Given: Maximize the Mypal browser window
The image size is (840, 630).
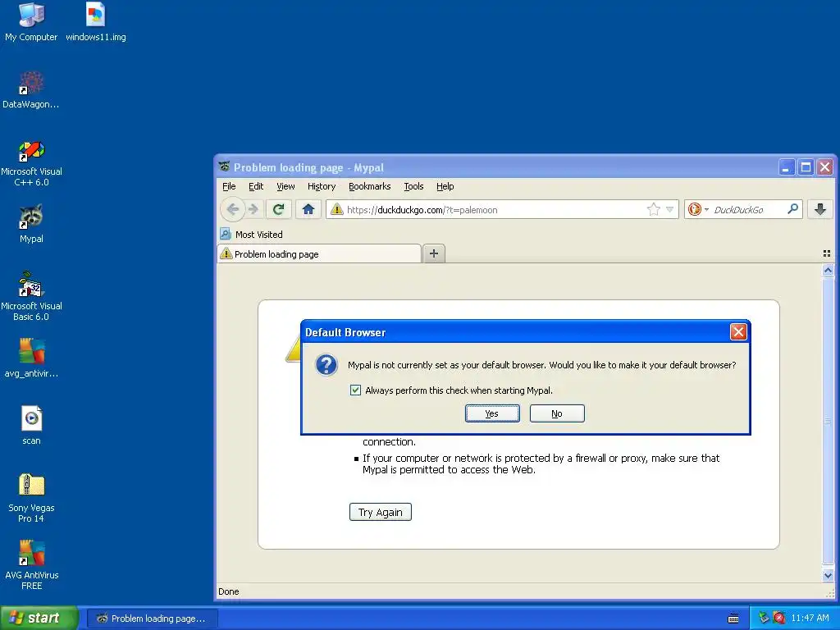Looking at the screenshot, I should tap(806, 167).
